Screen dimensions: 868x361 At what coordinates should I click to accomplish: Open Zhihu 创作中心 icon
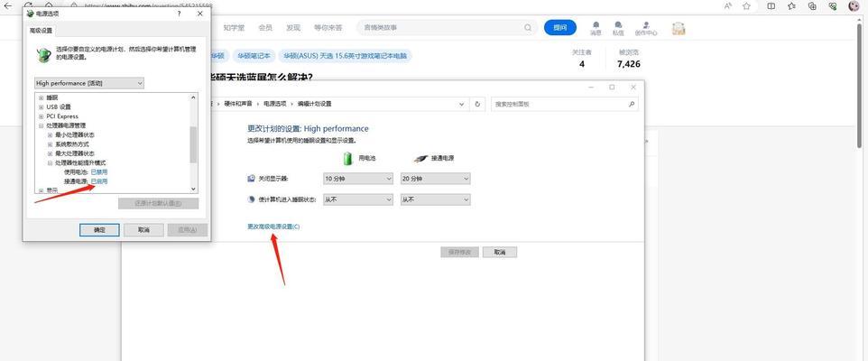coord(646,25)
